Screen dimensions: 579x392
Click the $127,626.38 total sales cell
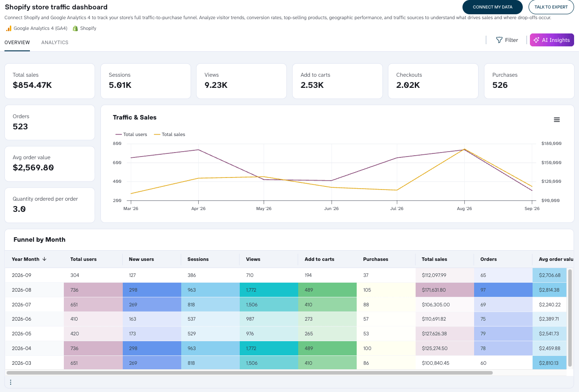[x=445, y=334]
